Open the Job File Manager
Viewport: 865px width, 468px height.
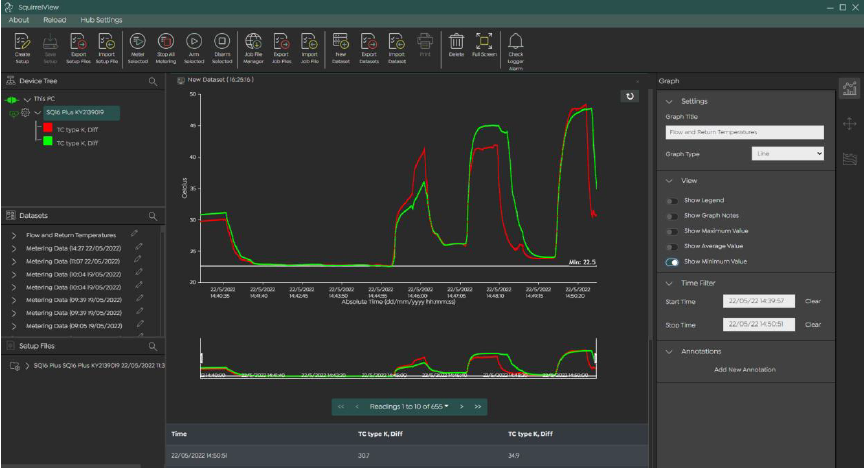(254, 41)
